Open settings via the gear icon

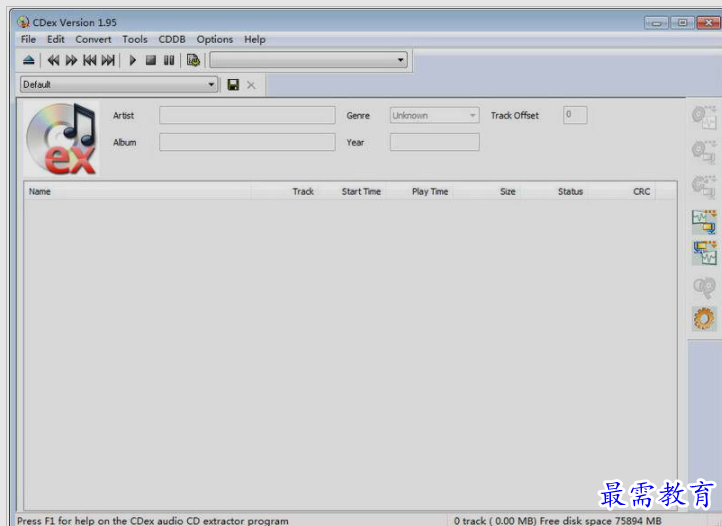pyautogui.click(x=704, y=318)
